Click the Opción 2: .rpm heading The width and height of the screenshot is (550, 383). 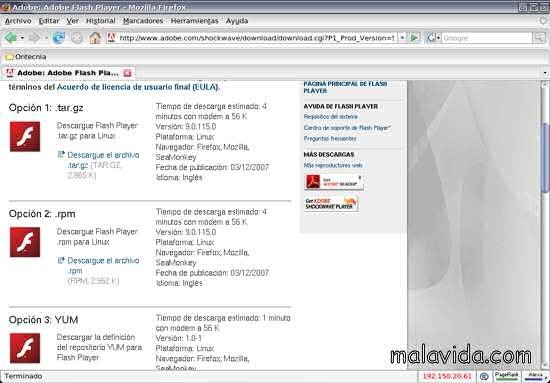[x=42, y=214]
